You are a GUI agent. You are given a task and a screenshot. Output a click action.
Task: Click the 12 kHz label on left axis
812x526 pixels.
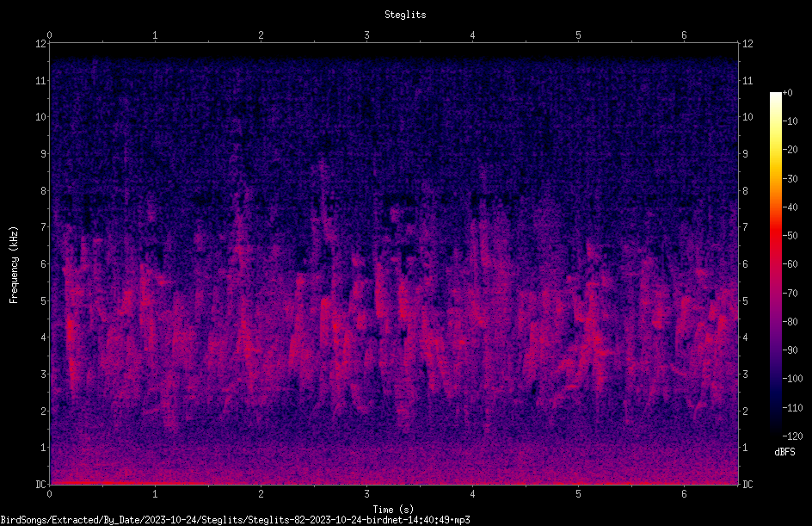[x=41, y=44]
